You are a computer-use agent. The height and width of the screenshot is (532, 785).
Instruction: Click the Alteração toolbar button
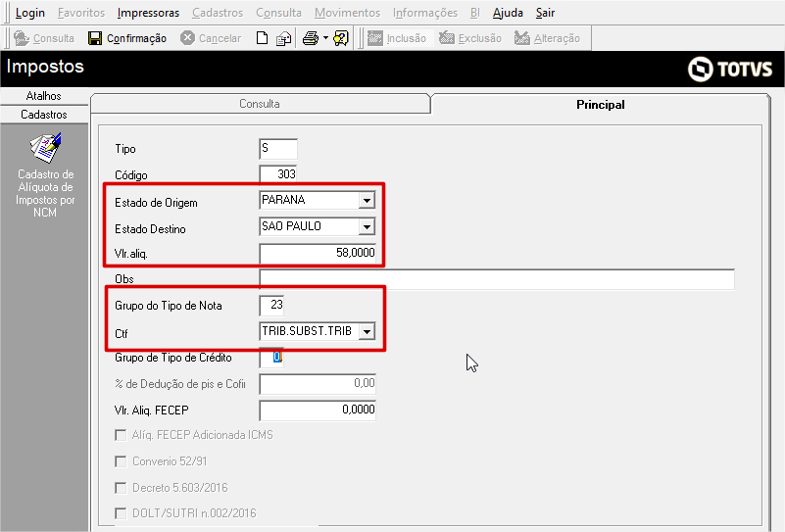(x=547, y=38)
